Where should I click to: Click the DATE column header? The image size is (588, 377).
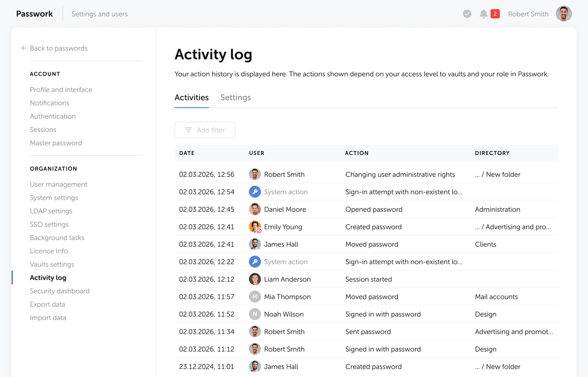click(187, 153)
